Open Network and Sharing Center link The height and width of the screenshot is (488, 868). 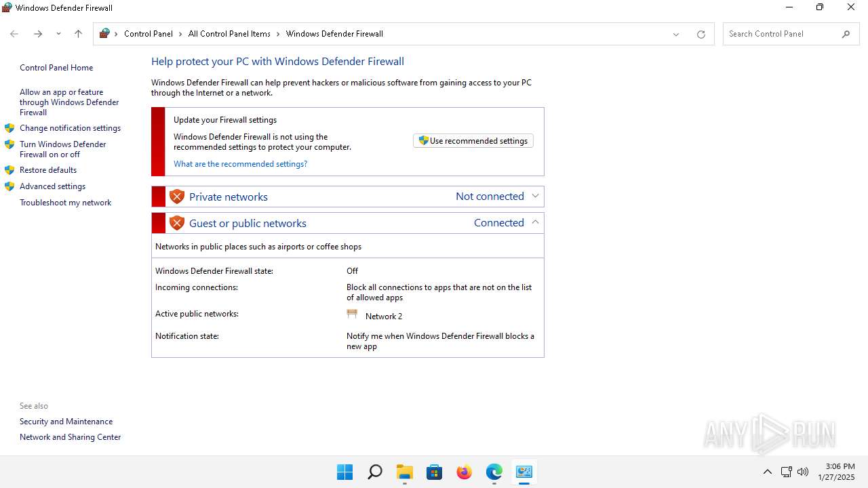click(x=70, y=437)
